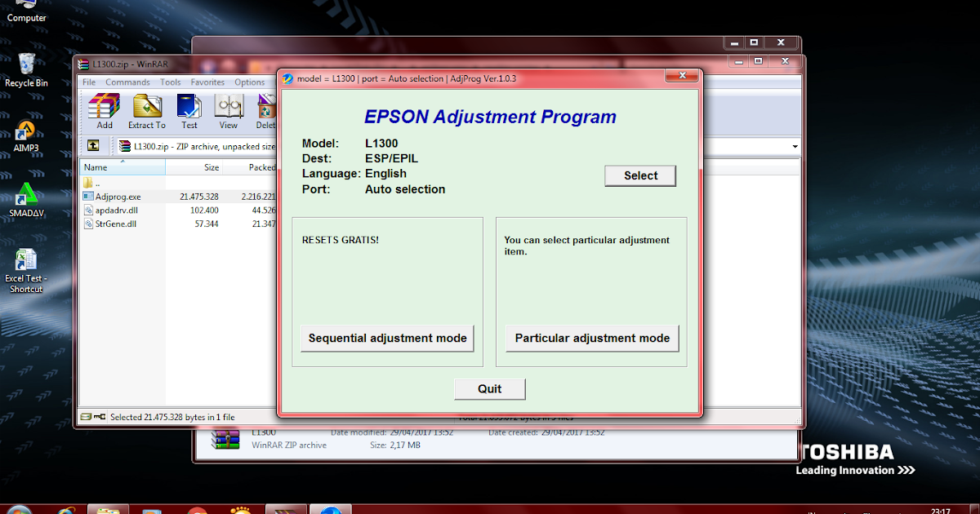
Task: Click the archive icon in the address bar
Action: (125, 146)
